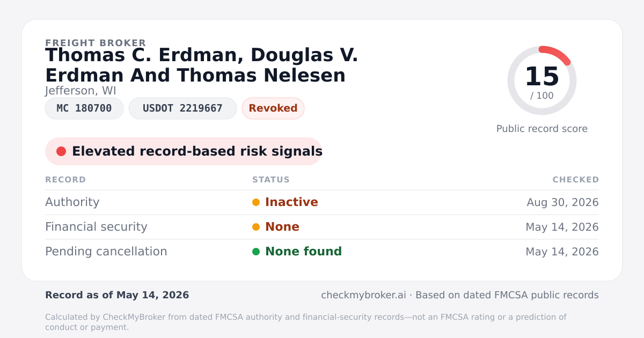Click the Aug 30, 2026 checked date
Image resolution: width=644 pixels, height=338 pixels.
(x=562, y=202)
